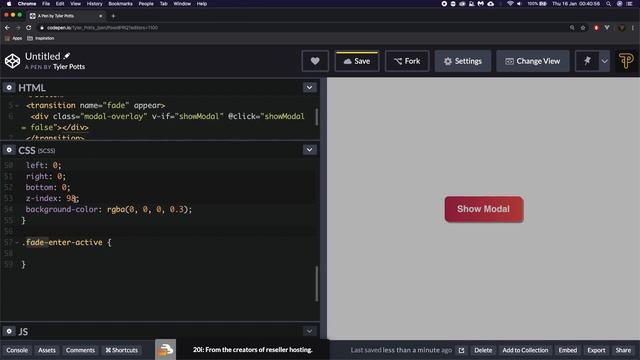Show keyboard Shortcuts
The height and width of the screenshot is (360, 640).
pos(122,350)
